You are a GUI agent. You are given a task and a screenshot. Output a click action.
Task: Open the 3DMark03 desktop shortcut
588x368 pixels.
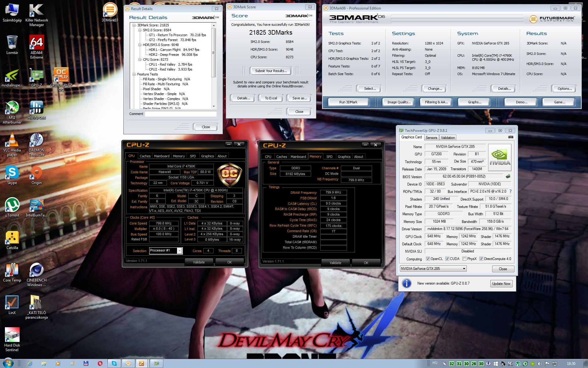pos(110,13)
